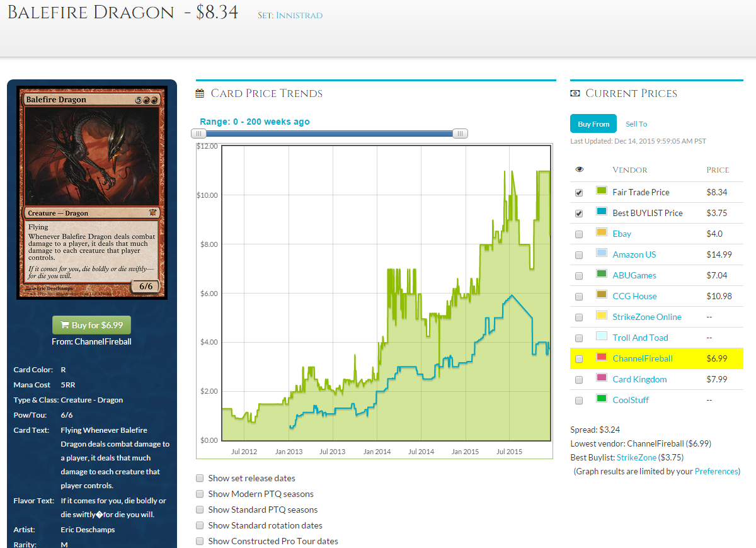Open the StrikeZone Best Buylist link
The width and height of the screenshot is (756, 548).
pyautogui.click(x=636, y=457)
